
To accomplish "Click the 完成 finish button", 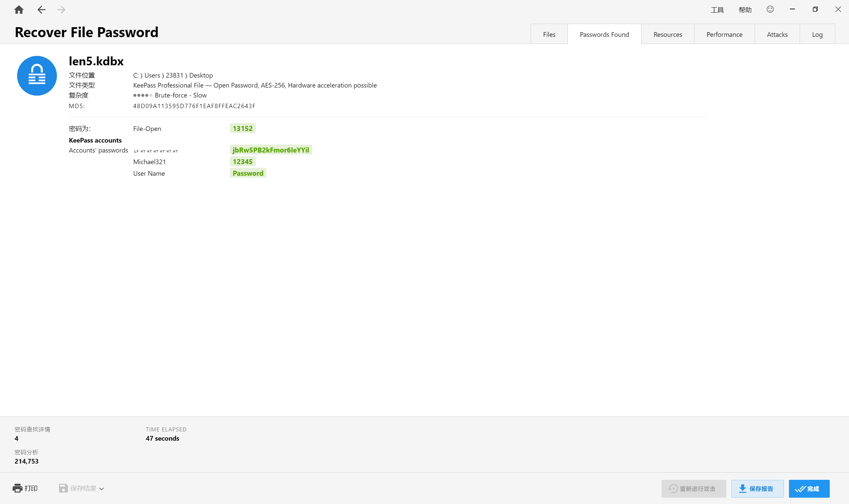I will [809, 489].
